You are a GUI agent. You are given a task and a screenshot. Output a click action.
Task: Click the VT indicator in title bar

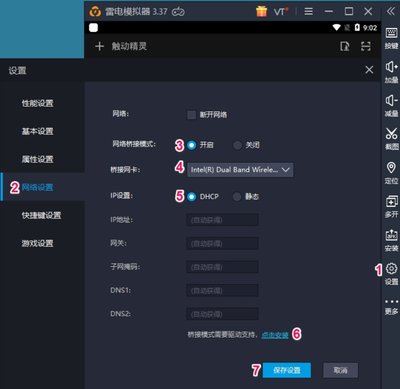pyautogui.click(x=281, y=12)
